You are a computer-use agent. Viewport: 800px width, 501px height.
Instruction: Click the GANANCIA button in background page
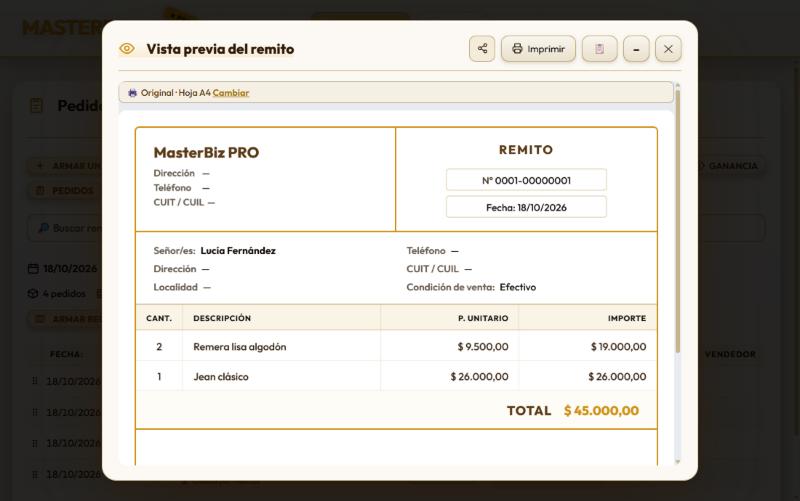click(x=731, y=166)
